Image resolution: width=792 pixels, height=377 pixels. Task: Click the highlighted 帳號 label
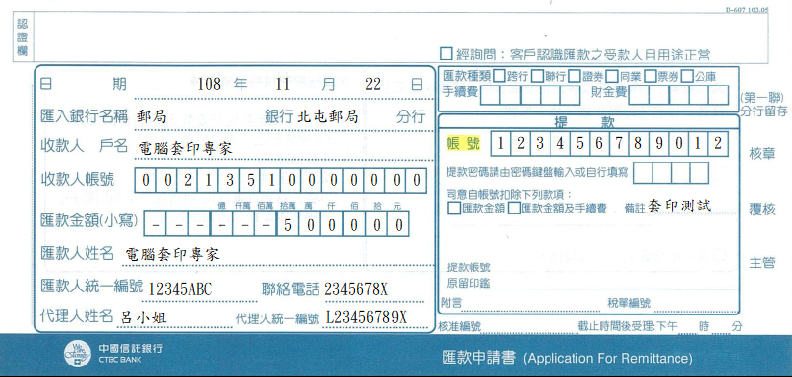point(463,144)
